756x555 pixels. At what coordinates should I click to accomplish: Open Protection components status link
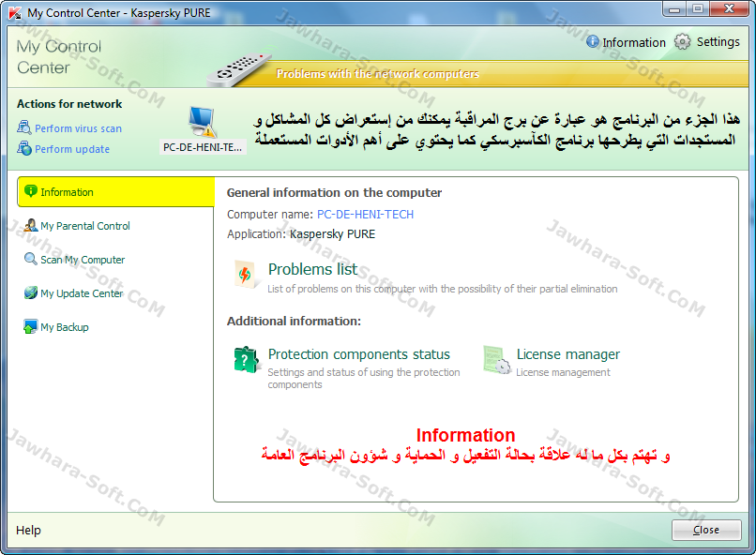pyautogui.click(x=359, y=354)
